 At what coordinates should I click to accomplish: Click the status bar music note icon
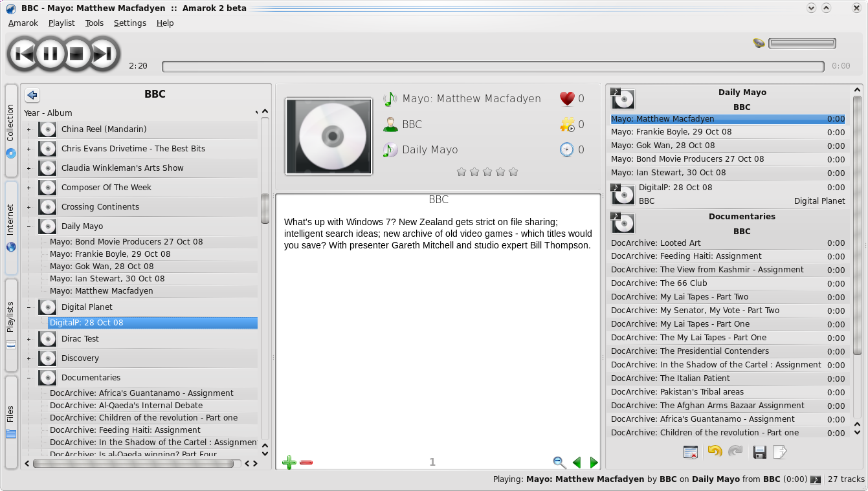[816, 480]
